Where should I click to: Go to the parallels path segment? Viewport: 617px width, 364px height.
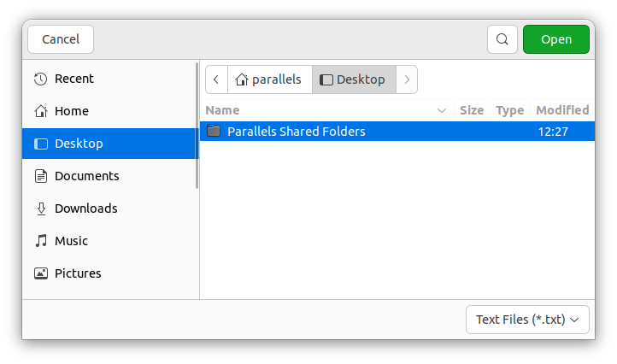[x=269, y=79]
